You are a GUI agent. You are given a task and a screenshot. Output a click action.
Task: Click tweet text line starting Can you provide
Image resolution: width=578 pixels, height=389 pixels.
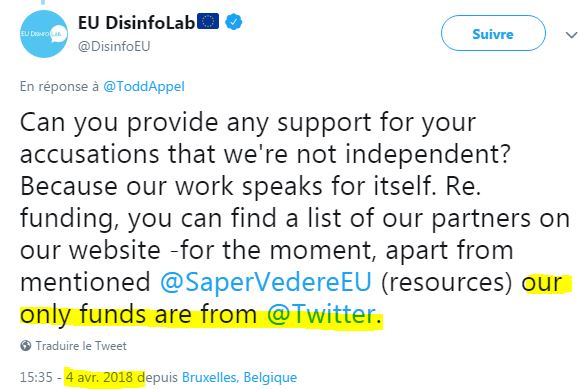click(x=248, y=123)
